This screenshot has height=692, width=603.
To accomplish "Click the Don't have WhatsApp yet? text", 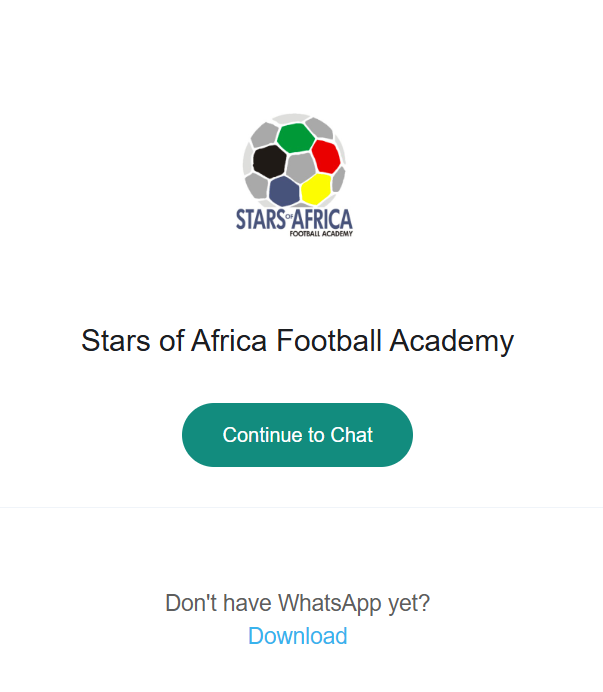I will [x=298, y=603].
